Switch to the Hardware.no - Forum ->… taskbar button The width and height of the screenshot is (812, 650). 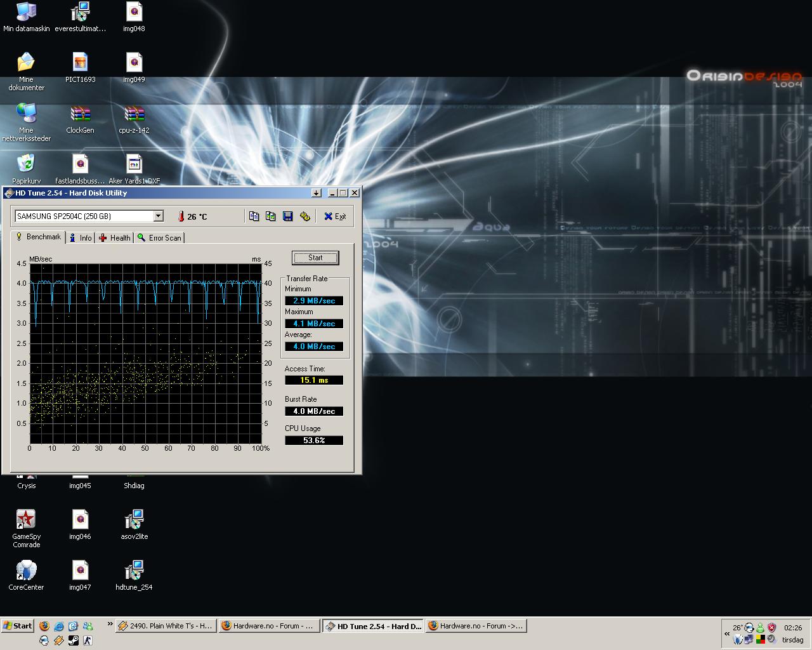point(476,626)
